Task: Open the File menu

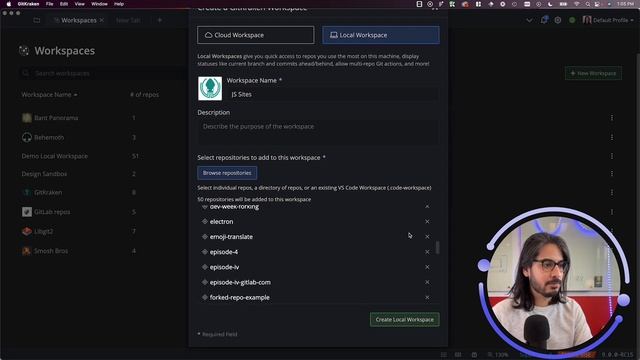Action: point(49,4)
